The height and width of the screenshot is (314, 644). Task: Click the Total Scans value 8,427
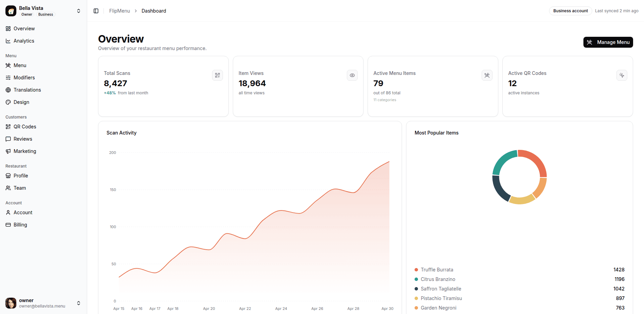(115, 83)
